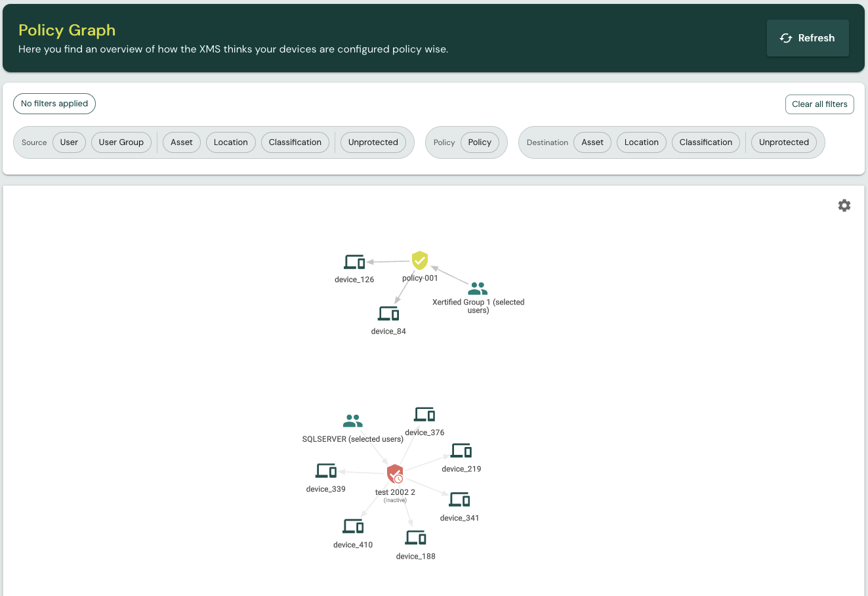This screenshot has height=596, width=868.
Task: Click the Clear all filters button
Action: 819,104
